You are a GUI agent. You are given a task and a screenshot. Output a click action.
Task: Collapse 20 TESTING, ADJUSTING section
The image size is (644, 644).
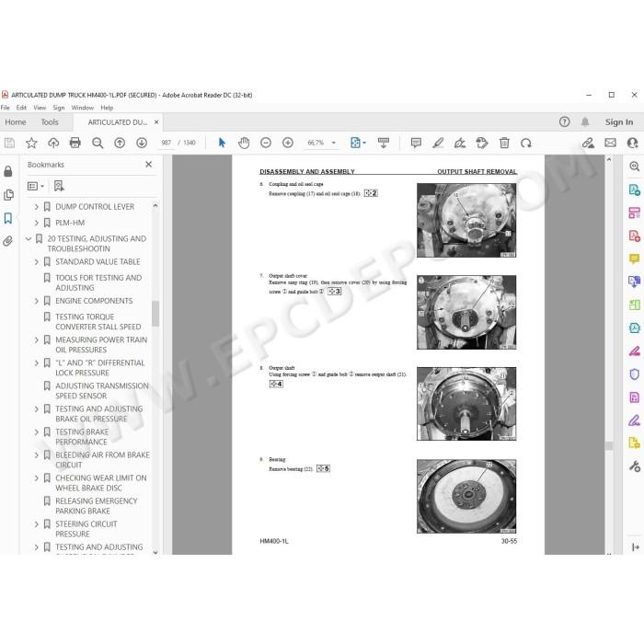pyautogui.click(x=29, y=238)
